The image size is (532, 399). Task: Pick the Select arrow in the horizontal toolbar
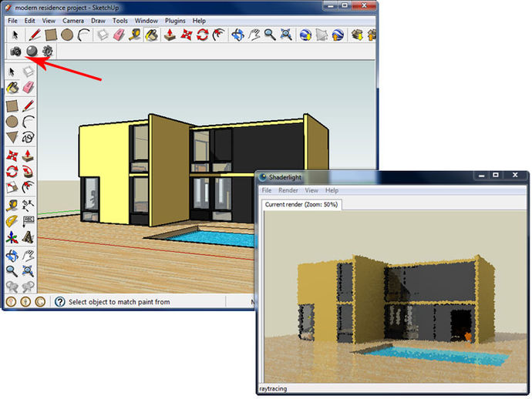pyautogui.click(x=15, y=35)
